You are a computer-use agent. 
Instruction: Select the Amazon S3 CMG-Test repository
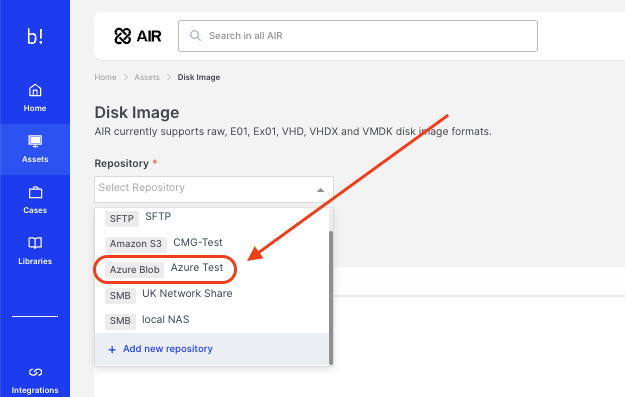[212, 243]
